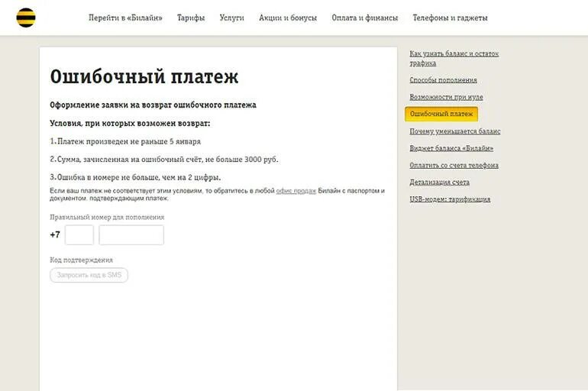Screen dimensions: 588x391
Task: Focus the operator code field after +7
Action: [79, 235]
